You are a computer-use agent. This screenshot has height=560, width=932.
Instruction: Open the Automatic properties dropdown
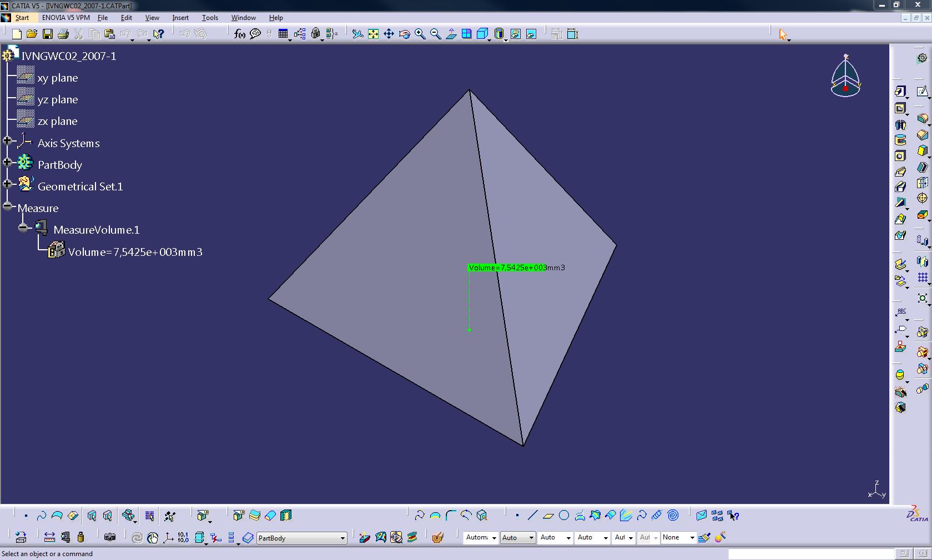tap(480, 537)
